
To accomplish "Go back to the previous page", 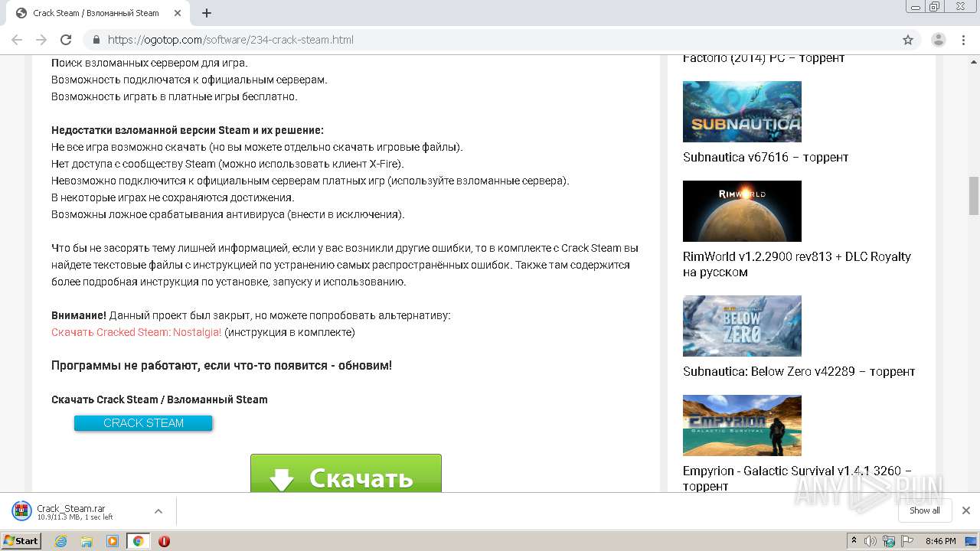I will coord(17,40).
